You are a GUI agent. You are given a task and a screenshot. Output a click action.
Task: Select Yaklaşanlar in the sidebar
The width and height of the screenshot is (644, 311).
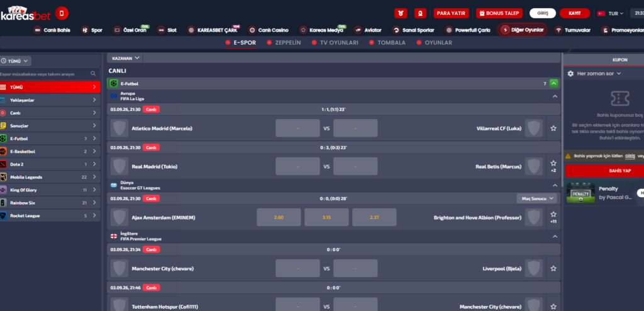pos(50,100)
